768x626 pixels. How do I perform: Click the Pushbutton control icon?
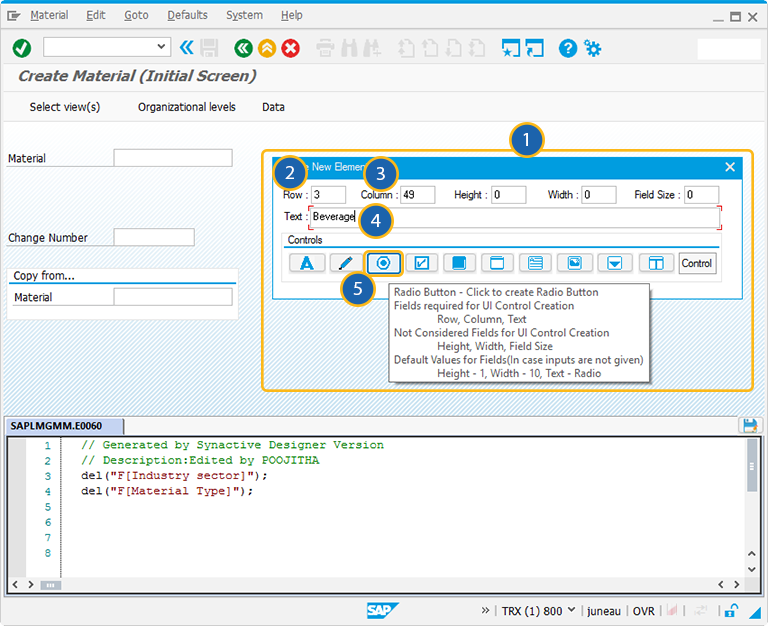(x=459, y=263)
